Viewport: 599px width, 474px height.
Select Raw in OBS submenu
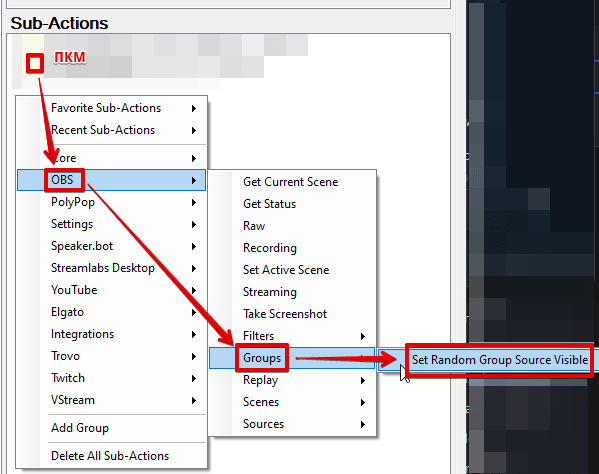292,226
